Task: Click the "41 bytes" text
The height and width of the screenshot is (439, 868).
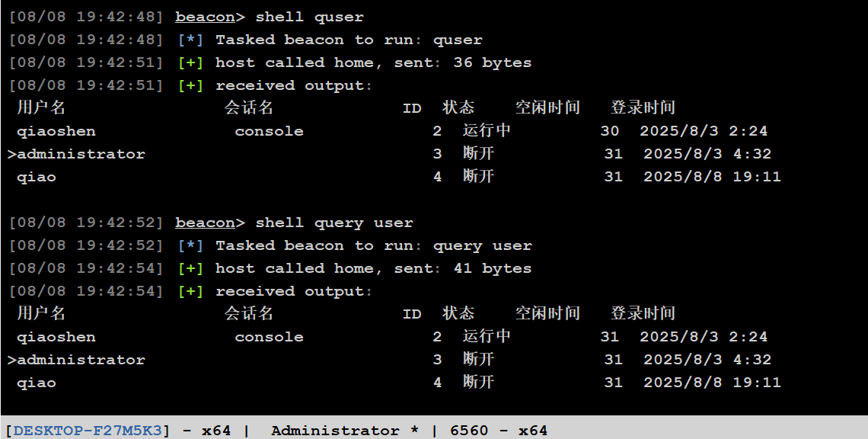Action: [x=493, y=268]
